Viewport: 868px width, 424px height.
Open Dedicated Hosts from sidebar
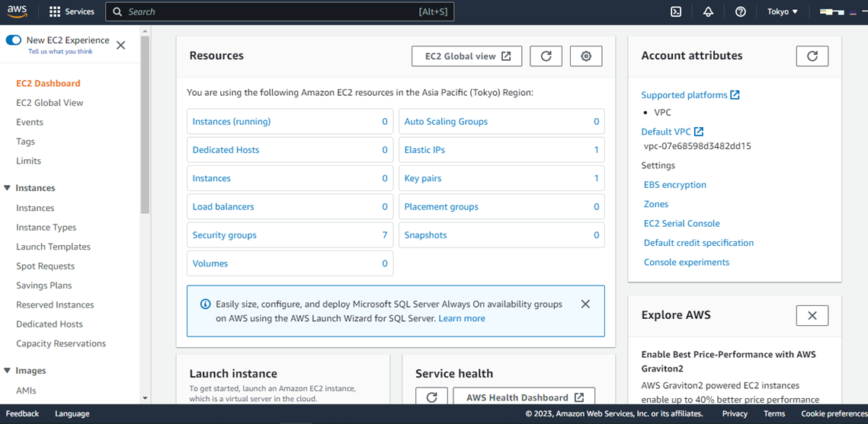tap(50, 324)
